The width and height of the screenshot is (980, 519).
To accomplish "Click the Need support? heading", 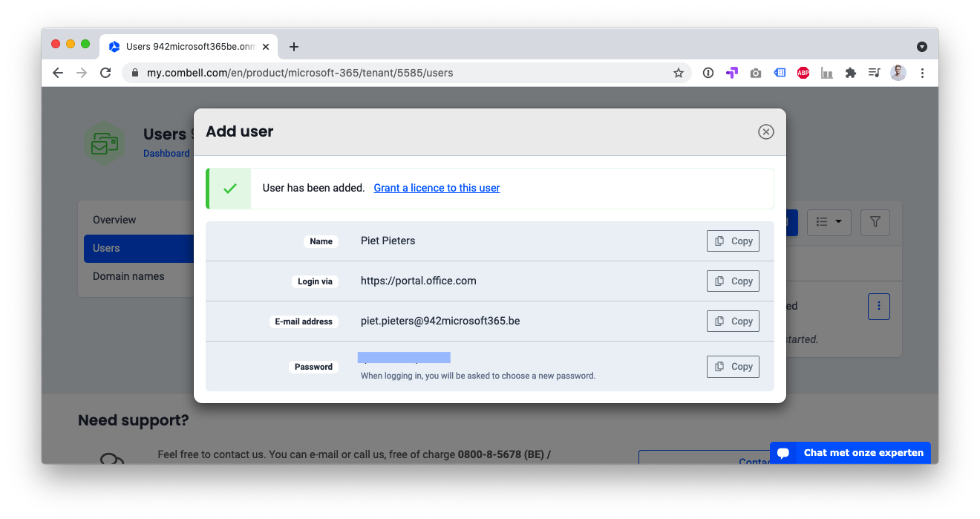I will [x=134, y=421].
